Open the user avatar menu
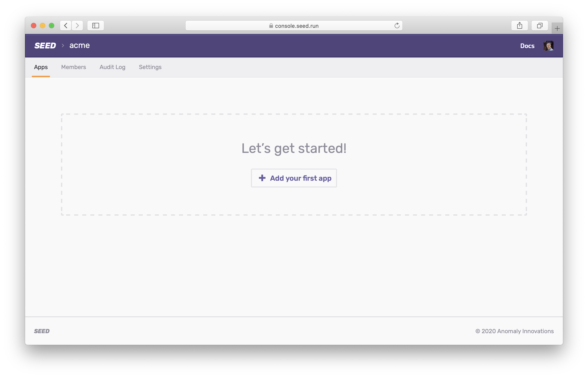Screen dimensions: 588x378 coord(548,46)
